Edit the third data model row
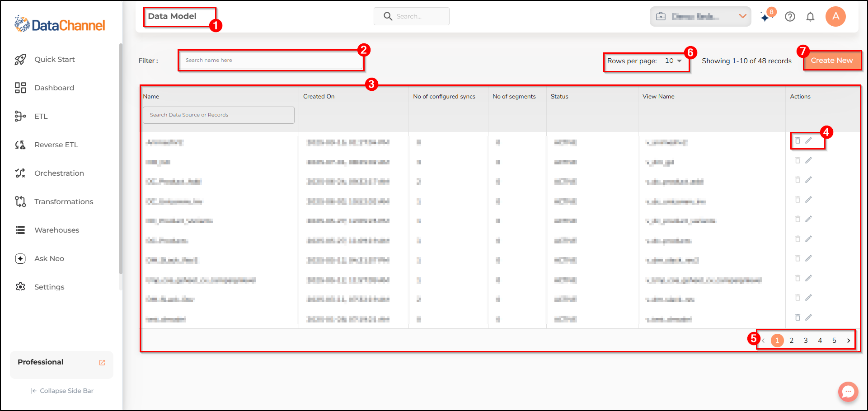This screenshot has height=411, width=868. click(x=809, y=180)
